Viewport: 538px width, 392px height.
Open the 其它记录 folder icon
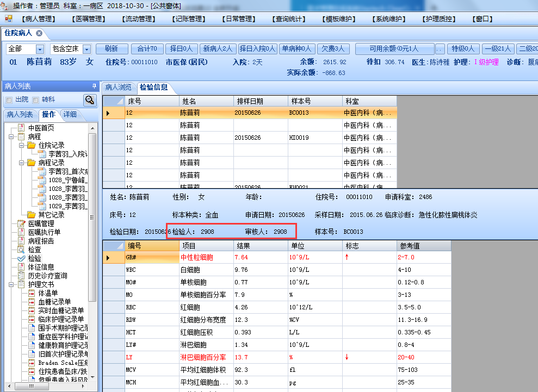click(x=32, y=215)
